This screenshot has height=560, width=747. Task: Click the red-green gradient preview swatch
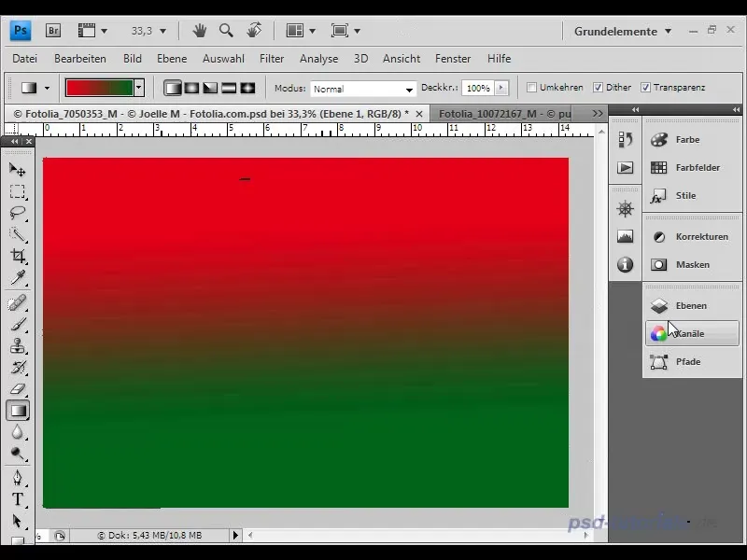click(100, 88)
